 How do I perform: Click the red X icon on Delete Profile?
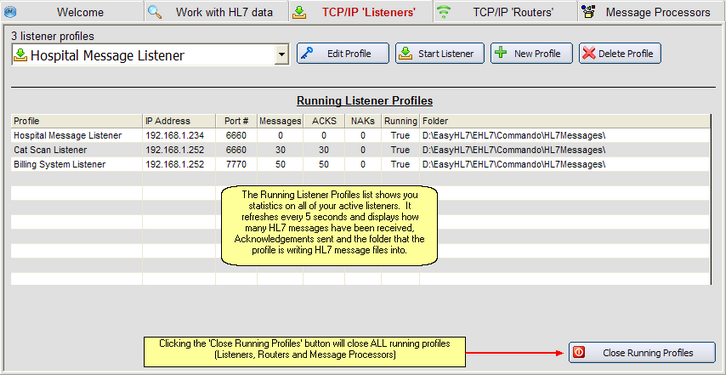click(589, 53)
